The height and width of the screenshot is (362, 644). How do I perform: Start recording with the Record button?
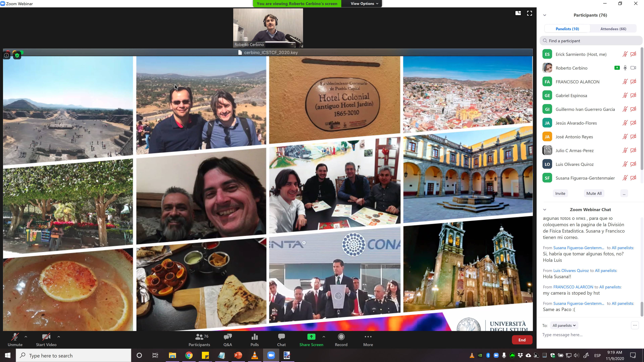click(341, 340)
